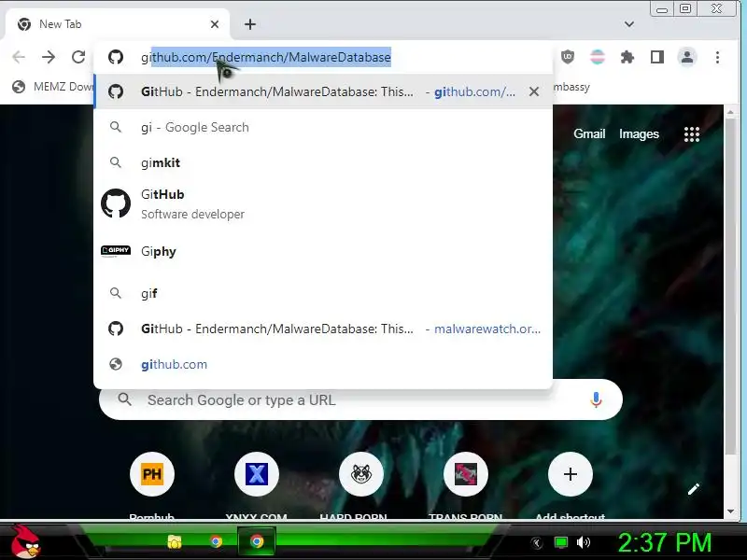Screen dimensions: 747x560
Task: Open the Extensions puzzle-piece menu
Action: [x=627, y=57]
